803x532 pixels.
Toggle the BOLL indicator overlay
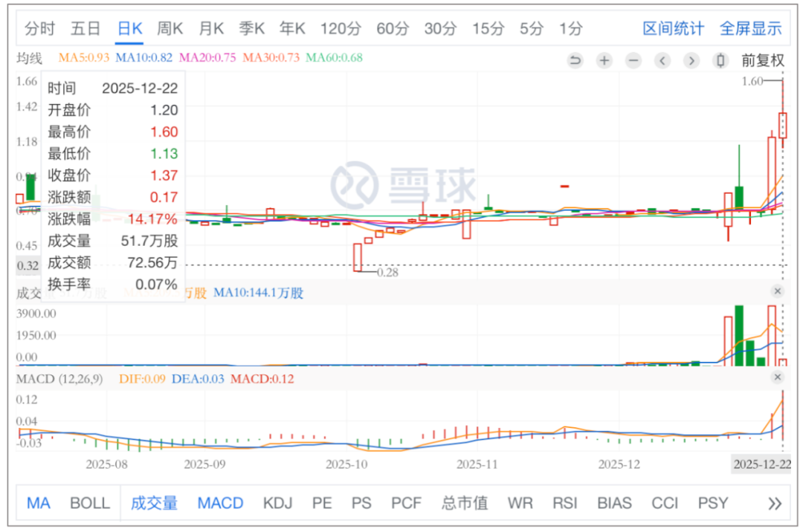coord(90,503)
